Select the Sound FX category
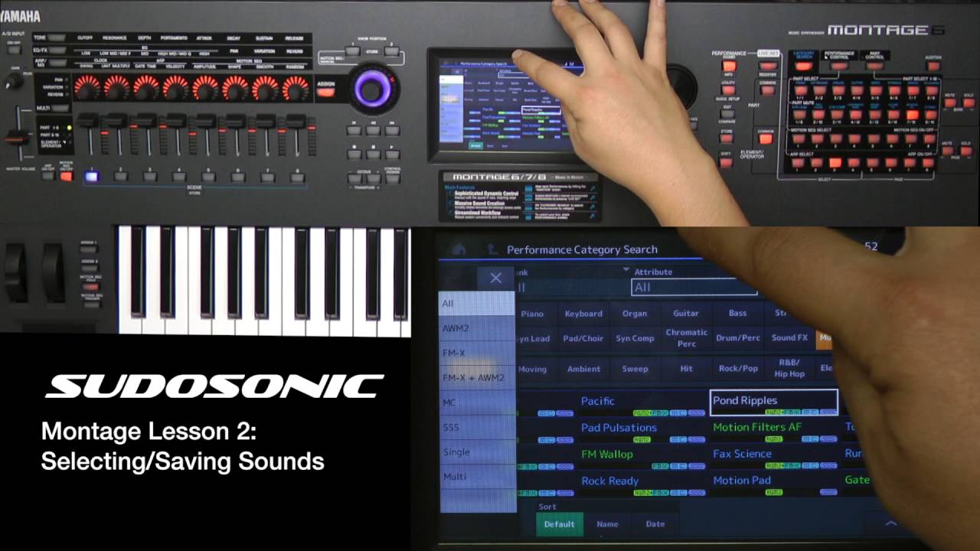This screenshot has height=551, width=980. (x=789, y=337)
